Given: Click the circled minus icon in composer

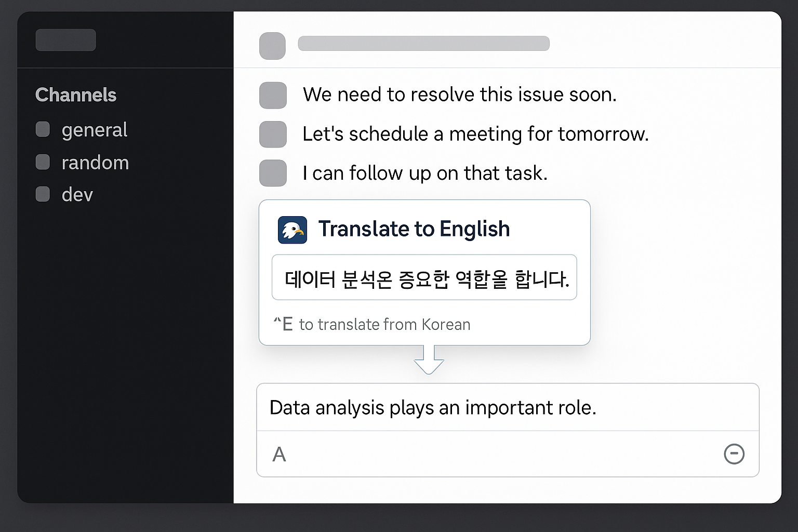Looking at the screenshot, I should coord(734,454).
